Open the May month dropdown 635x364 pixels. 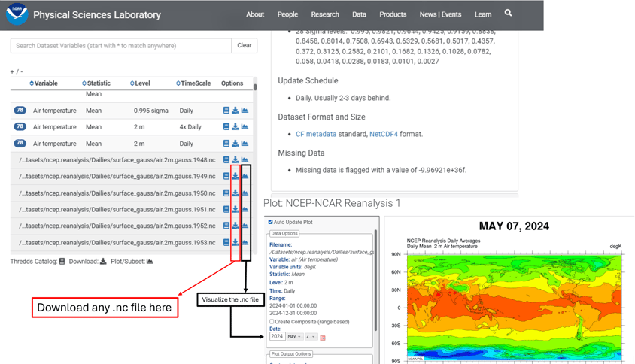pyautogui.click(x=294, y=336)
